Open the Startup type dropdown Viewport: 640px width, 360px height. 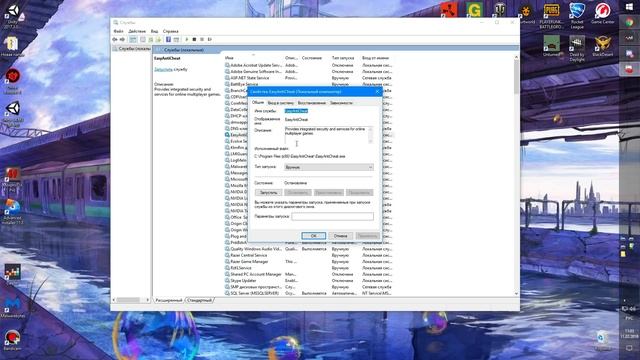coord(329,167)
